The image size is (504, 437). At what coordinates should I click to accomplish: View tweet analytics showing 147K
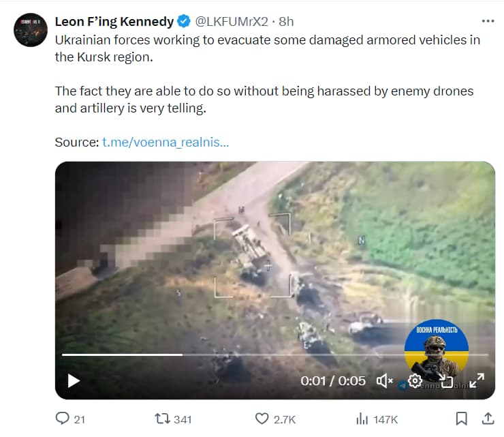click(363, 419)
